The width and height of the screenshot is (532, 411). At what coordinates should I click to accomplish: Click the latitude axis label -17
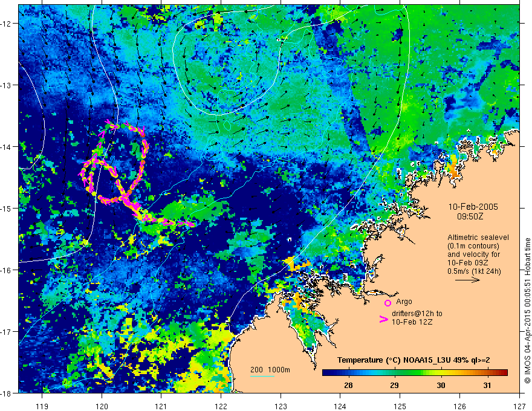click(x=7, y=332)
